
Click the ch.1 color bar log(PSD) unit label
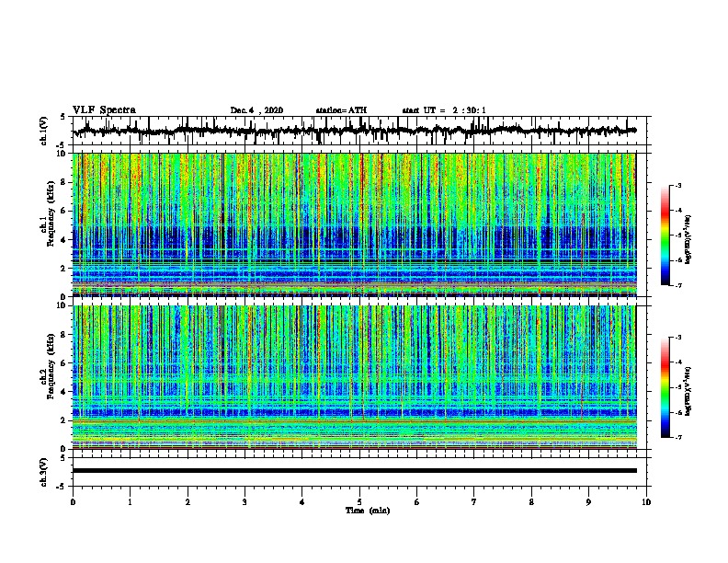689,239
